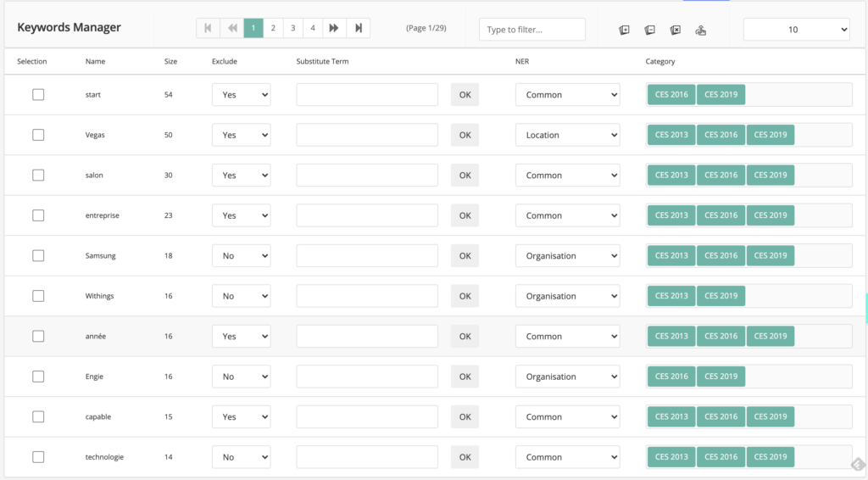
Task: Click the hand pointer icon in toolbar
Action: 700,30
